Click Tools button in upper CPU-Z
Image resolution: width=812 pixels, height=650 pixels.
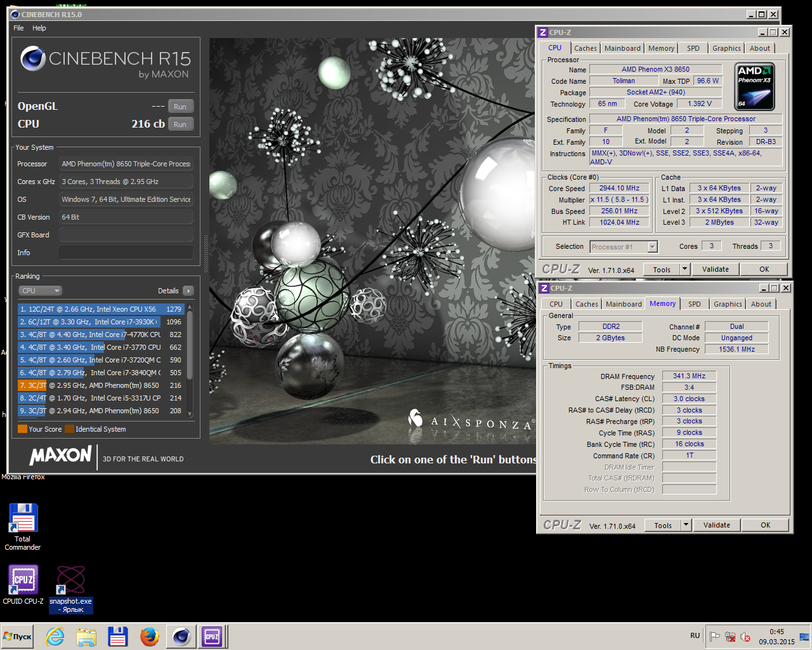pos(662,270)
